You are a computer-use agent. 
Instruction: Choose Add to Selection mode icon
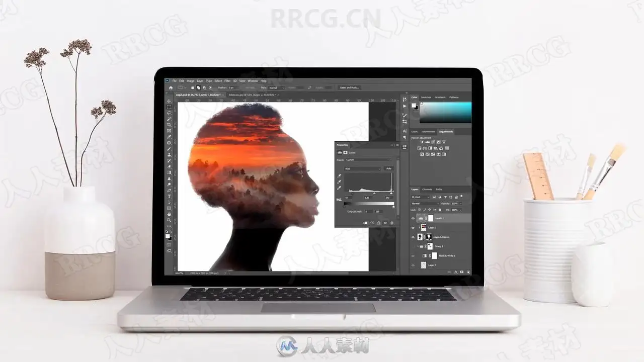(x=198, y=87)
